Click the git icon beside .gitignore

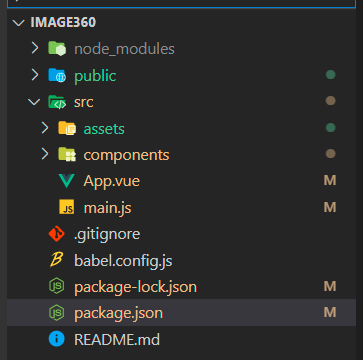pos(57,233)
